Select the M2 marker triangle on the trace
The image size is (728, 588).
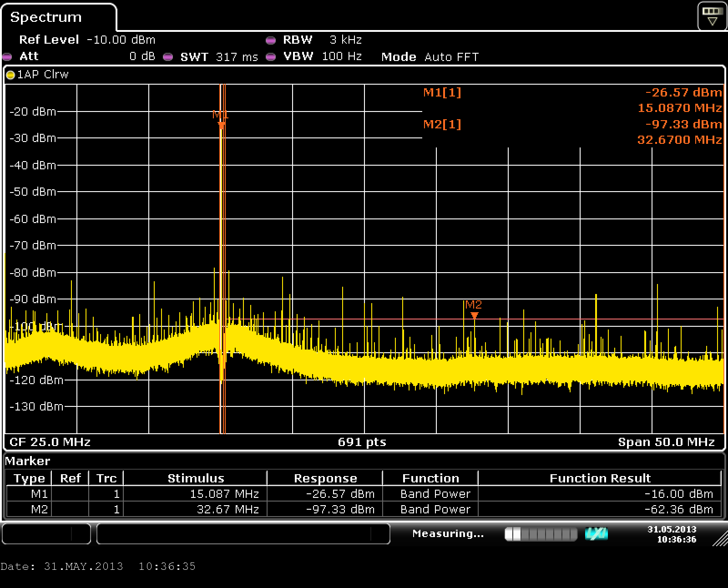[x=474, y=315]
